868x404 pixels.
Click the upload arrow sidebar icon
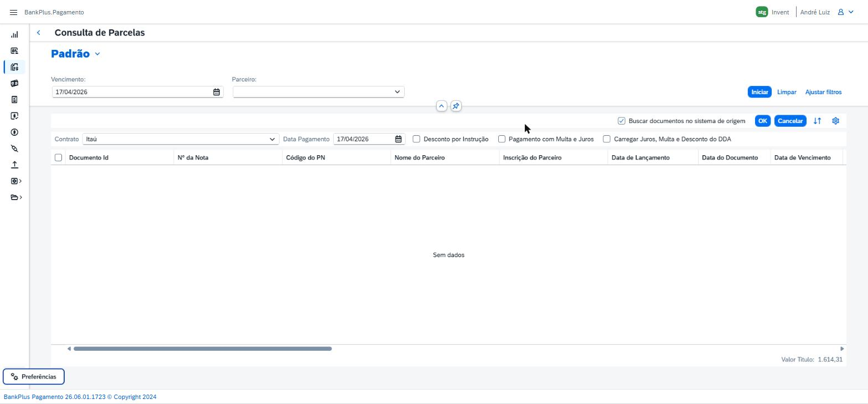pos(14,165)
